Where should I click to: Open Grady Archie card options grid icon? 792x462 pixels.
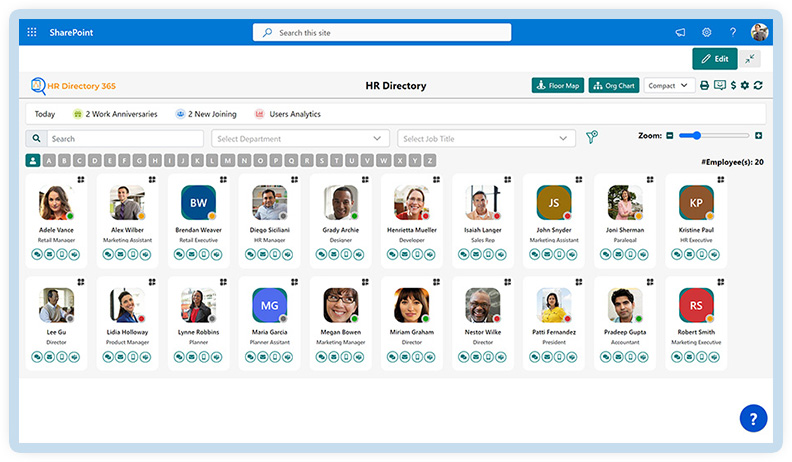click(365, 180)
